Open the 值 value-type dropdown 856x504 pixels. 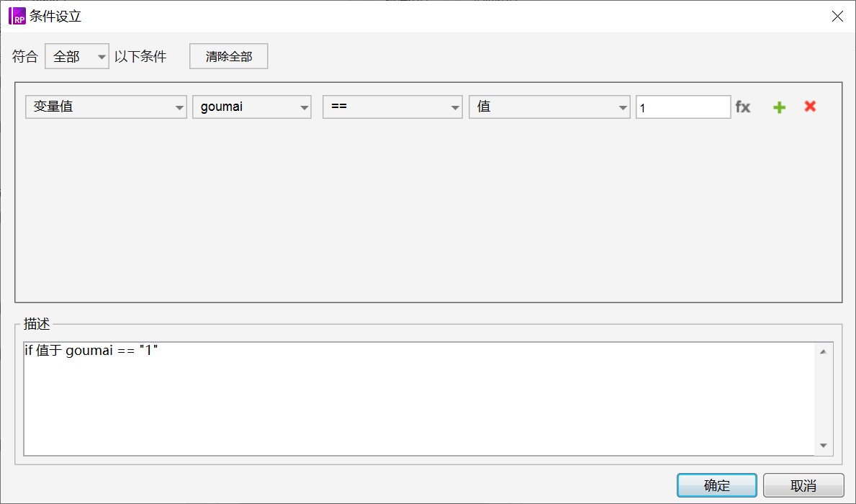549,107
